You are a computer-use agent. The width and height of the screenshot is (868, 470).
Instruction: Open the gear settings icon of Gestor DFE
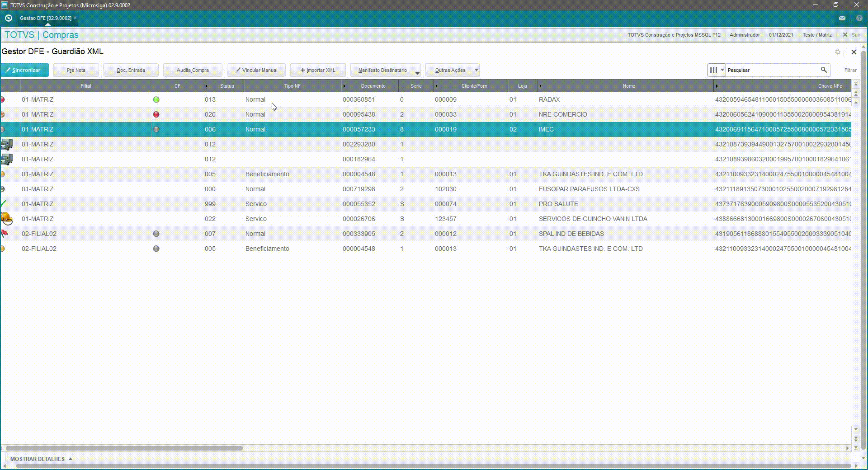(x=838, y=52)
